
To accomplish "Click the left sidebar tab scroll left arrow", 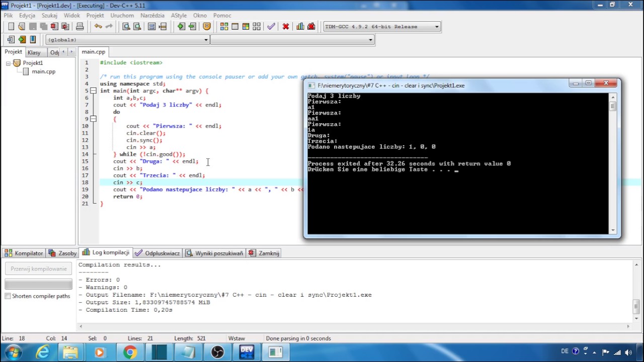I will point(64,52).
